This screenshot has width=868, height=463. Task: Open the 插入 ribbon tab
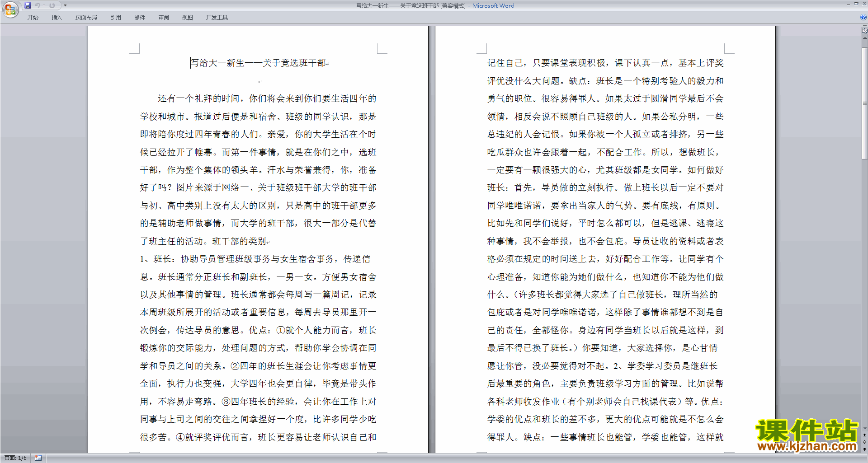pyautogui.click(x=57, y=18)
